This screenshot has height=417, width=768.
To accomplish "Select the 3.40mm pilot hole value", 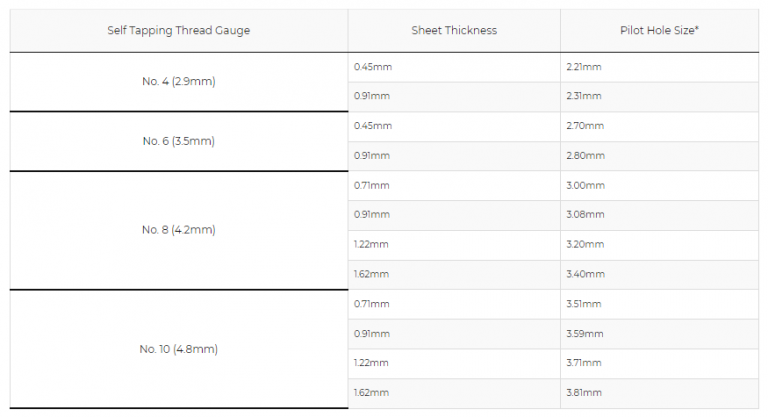I will coord(585,274).
